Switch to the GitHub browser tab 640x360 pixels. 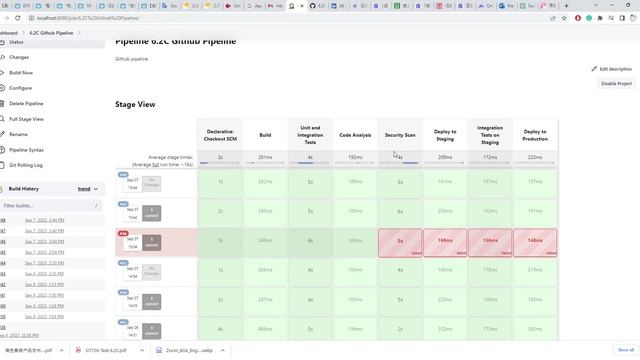tap(317, 6)
